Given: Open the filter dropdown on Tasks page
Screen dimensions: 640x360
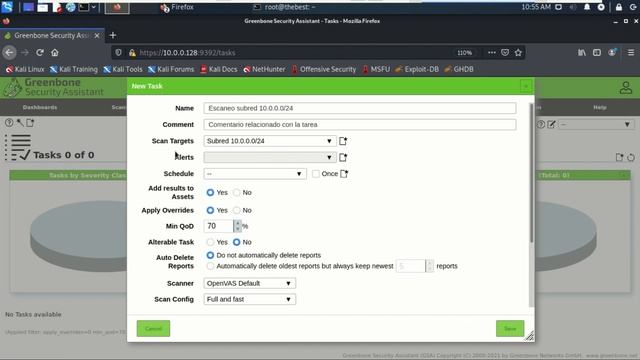Looking at the screenshot, I should coord(596,124).
